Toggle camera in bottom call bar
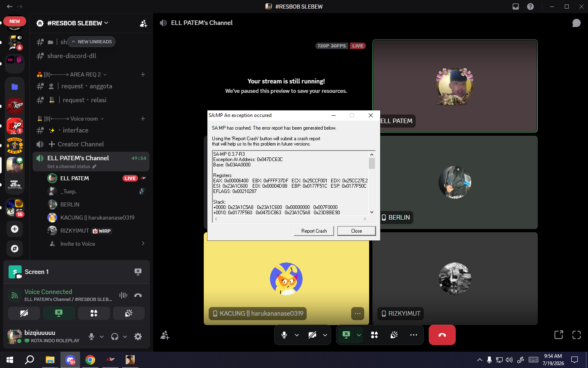Screen dimensions: 588x368 (x=312, y=335)
